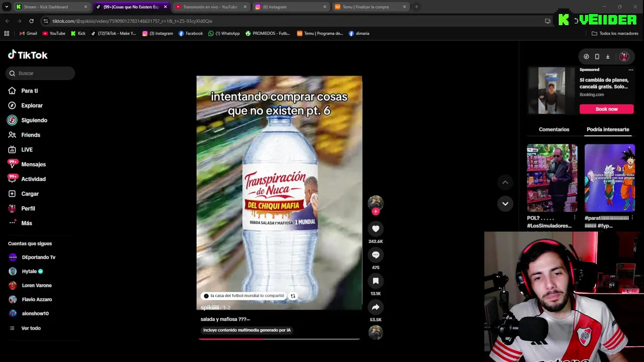Follow spikiiiiii via the red plus badge
Screen dimensions: 644x362
pyautogui.click(x=375, y=212)
